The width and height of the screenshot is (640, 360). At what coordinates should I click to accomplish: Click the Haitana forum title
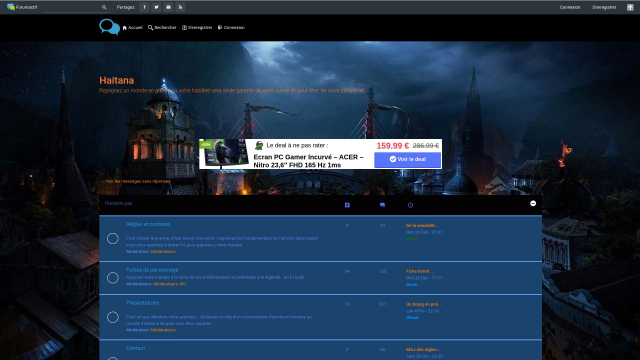pos(116,80)
